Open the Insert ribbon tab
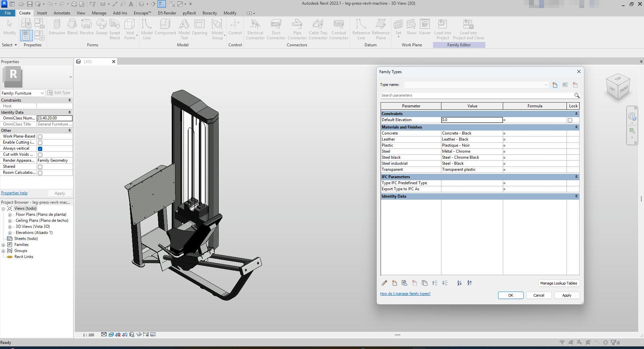 [x=42, y=13]
